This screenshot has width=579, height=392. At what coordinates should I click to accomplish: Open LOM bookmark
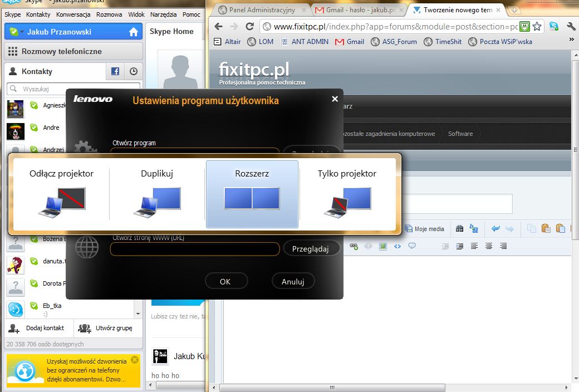pyautogui.click(x=261, y=42)
